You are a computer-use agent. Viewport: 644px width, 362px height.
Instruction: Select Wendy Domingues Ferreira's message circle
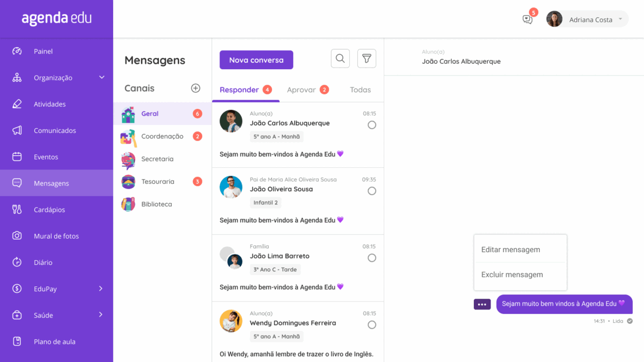coord(372,324)
